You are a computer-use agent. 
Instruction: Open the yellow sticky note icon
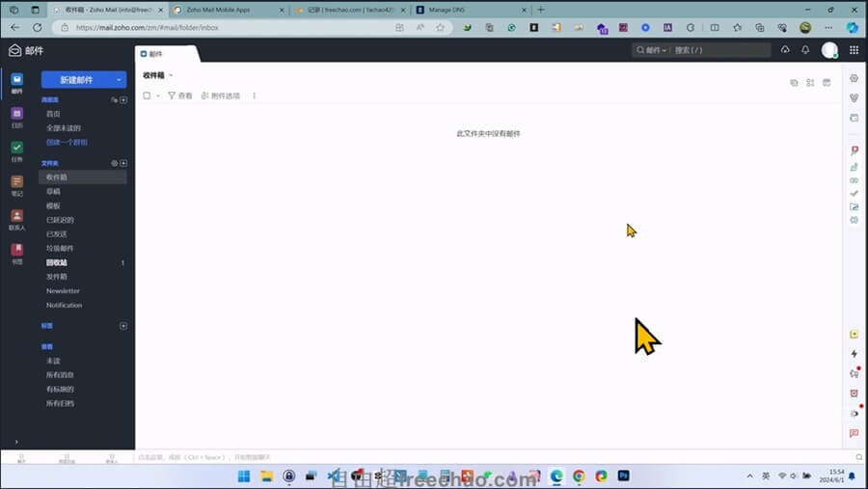854,335
